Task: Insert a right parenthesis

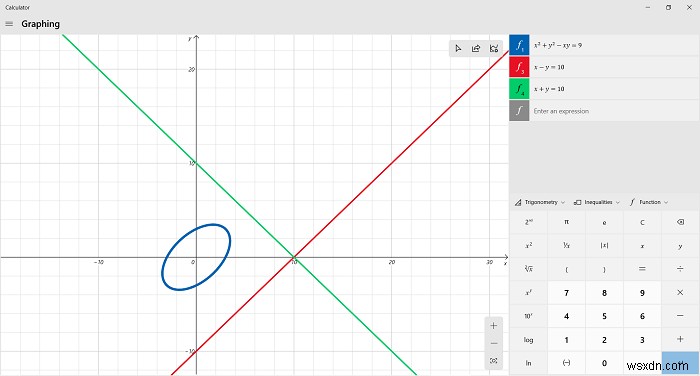Action: 604,269
